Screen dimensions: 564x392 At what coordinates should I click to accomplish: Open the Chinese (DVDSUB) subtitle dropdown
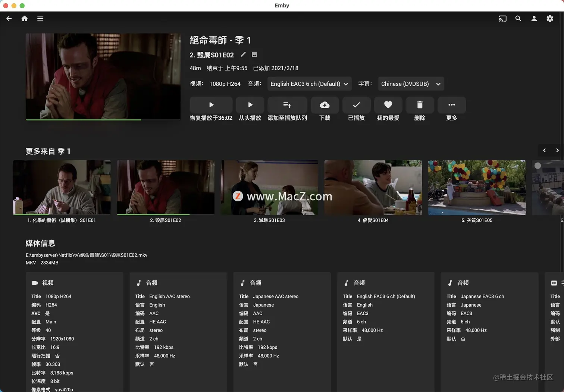pyautogui.click(x=410, y=84)
